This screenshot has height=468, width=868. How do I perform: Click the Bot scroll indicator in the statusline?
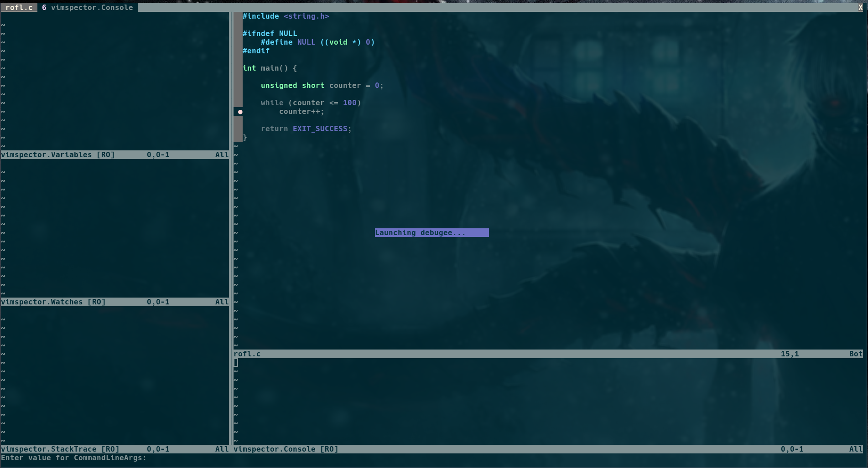pos(854,353)
